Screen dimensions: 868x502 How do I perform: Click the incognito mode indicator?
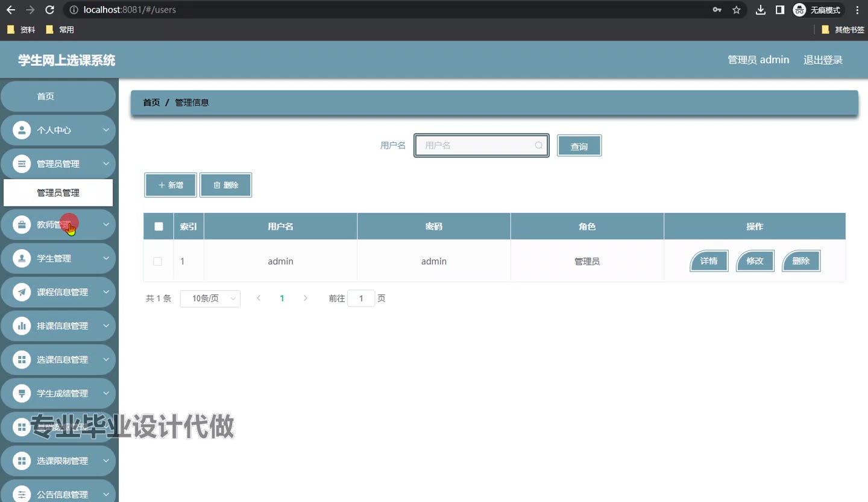[x=817, y=10]
